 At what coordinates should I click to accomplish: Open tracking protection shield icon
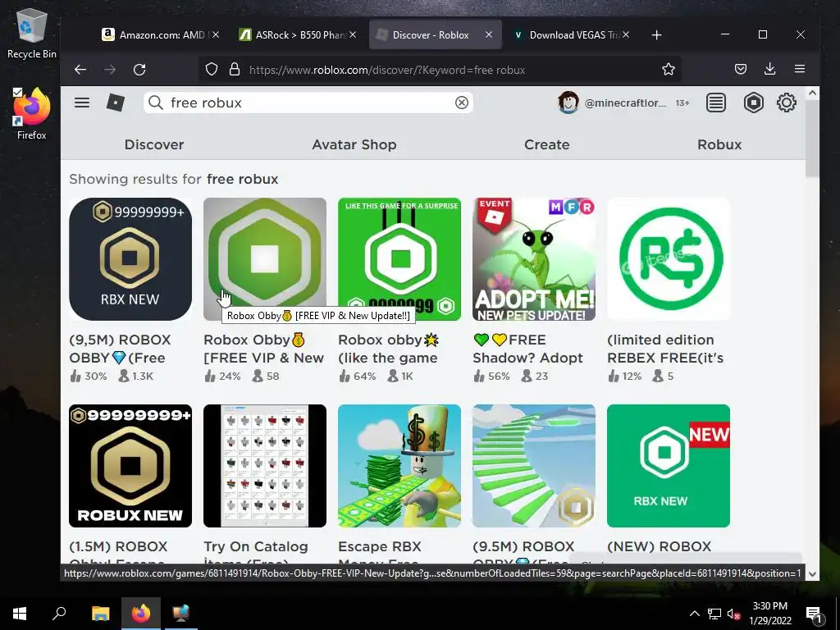[x=212, y=69]
